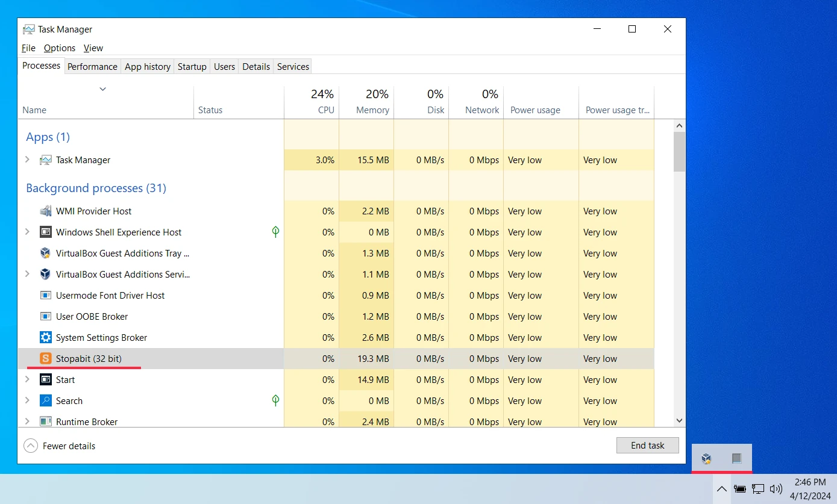The image size is (837, 504).
Task: Switch to the Performance tab
Action: click(x=92, y=67)
